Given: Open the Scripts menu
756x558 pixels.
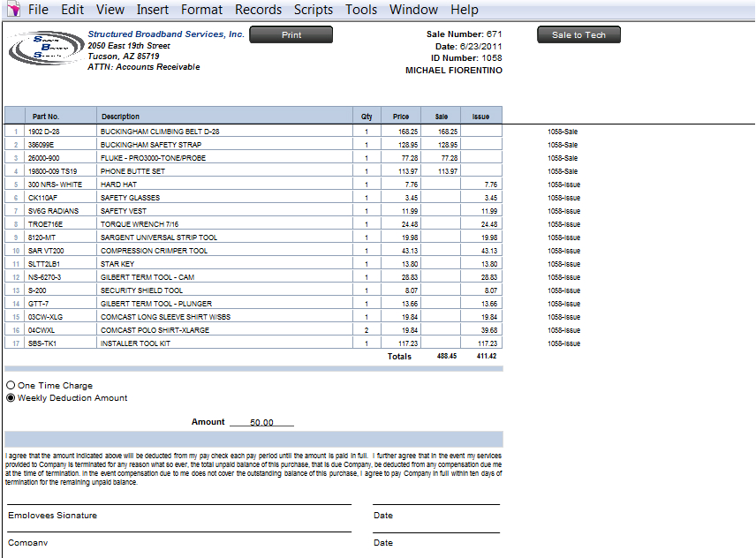Looking at the screenshot, I should [313, 10].
